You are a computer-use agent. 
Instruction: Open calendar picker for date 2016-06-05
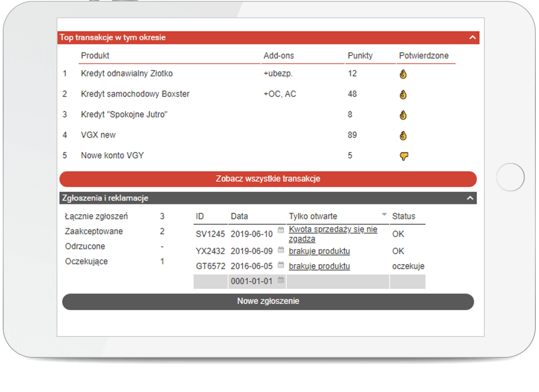(281, 265)
